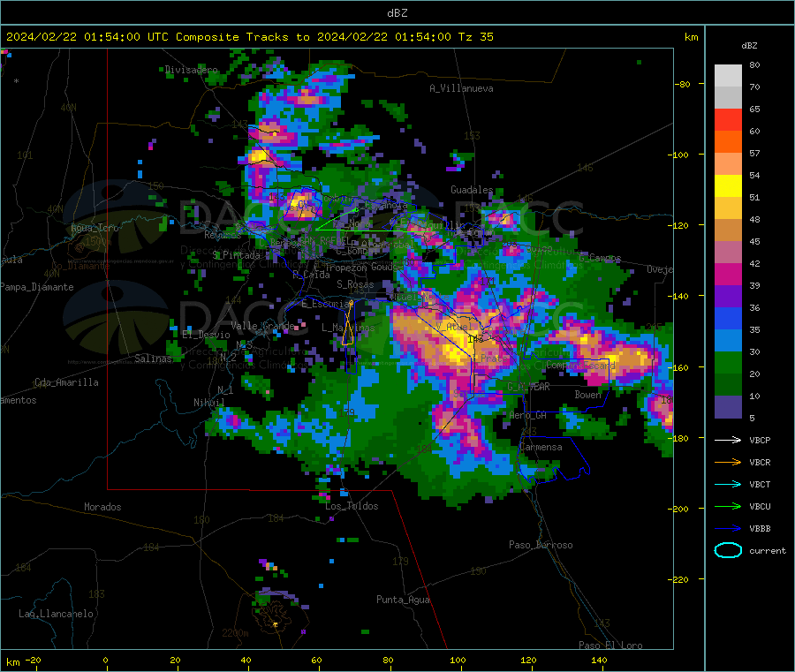Click the cyan 'current' ellipse legend symbol
Image resolution: width=795 pixels, height=672 pixels.
click(728, 550)
